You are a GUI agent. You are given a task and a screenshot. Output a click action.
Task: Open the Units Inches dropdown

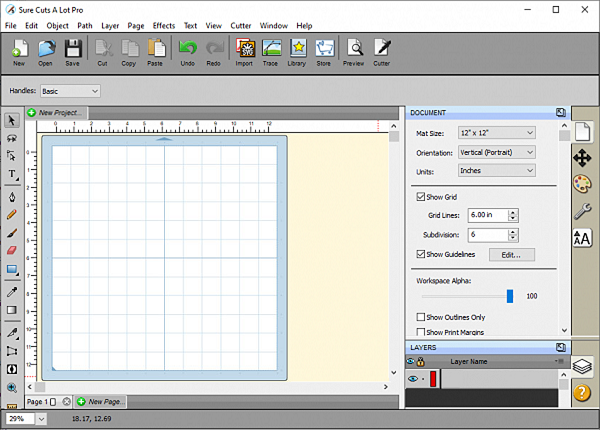click(x=497, y=171)
